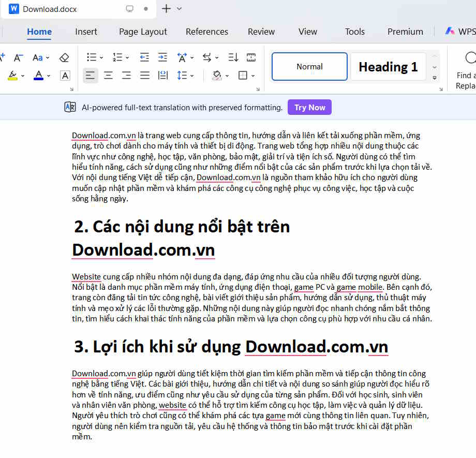Screen dimensions: 476x458
Task: Open the new tab dropdown chevron
Action: (x=179, y=9)
